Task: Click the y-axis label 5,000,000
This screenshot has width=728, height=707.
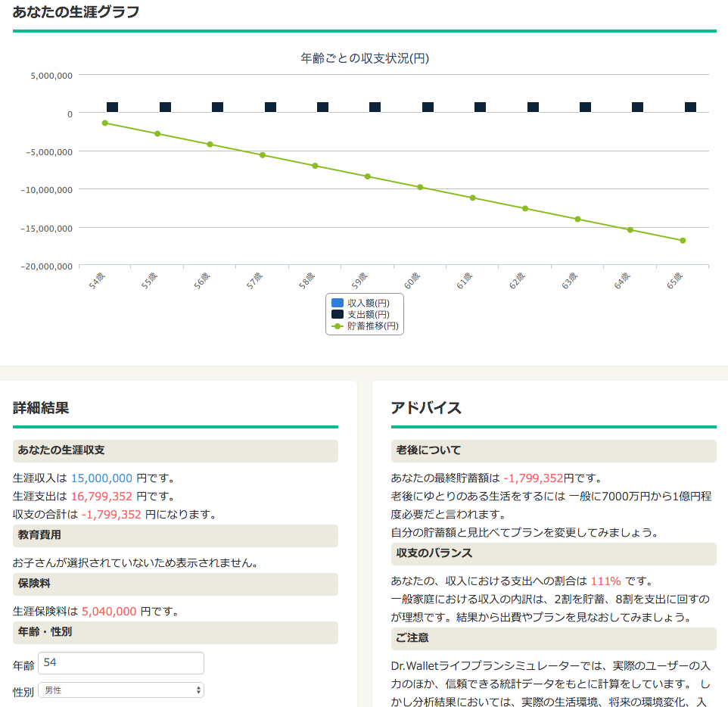Action: pos(51,76)
